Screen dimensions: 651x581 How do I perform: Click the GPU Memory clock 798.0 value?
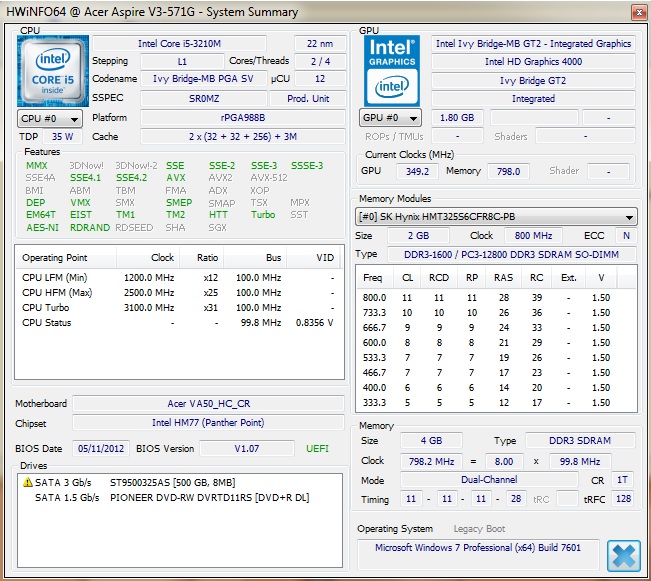509,172
